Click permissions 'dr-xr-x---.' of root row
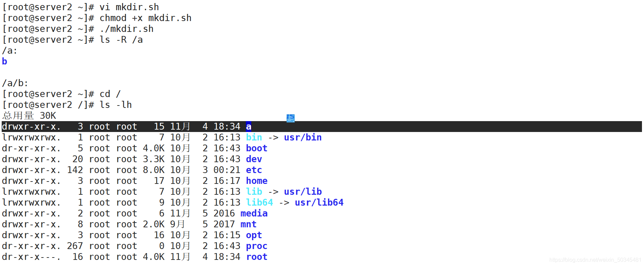 [x=32, y=257]
